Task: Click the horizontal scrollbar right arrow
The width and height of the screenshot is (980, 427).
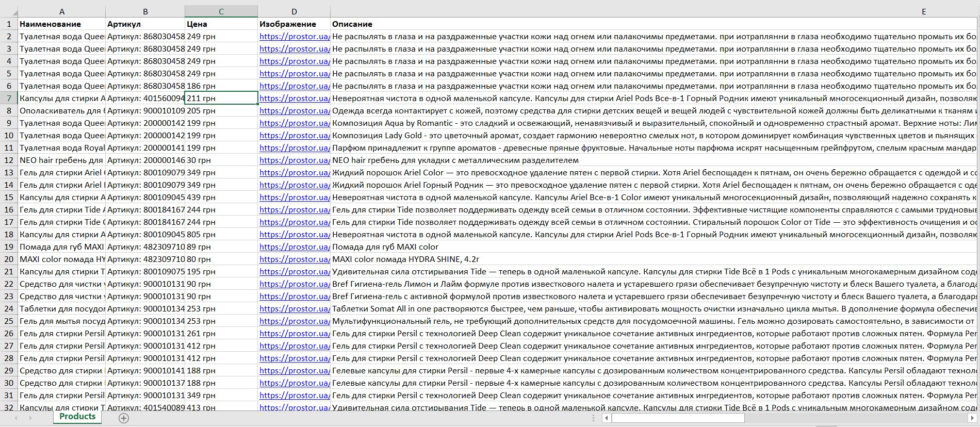Action: [973, 418]
